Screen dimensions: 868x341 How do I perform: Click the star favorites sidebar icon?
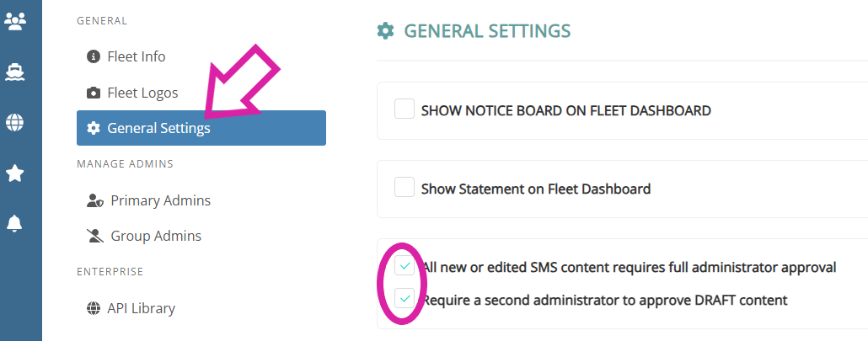pyautogui.click(x=15, y=173)
